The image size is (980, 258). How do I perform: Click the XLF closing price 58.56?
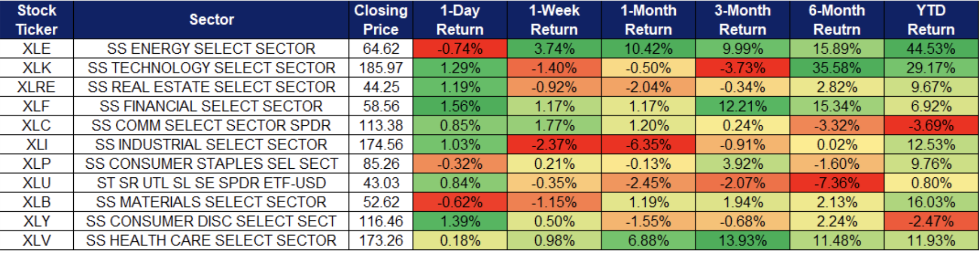(381, 106)
